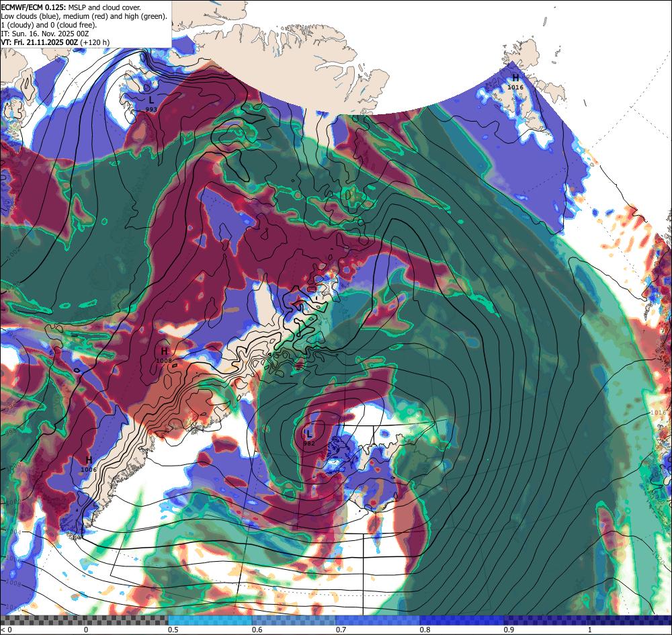Click the isobar label '1016' near the right edge
672x635 pixels.
coord(659,412)
